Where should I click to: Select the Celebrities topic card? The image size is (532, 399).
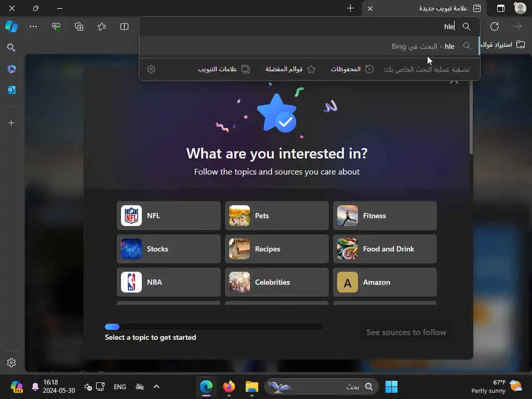coord(277,282)
